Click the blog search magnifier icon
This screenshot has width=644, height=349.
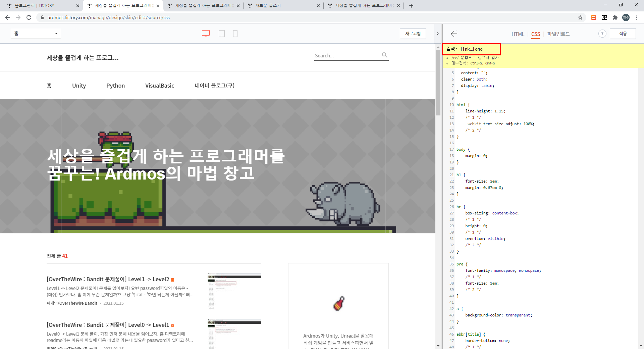[385, 55]
